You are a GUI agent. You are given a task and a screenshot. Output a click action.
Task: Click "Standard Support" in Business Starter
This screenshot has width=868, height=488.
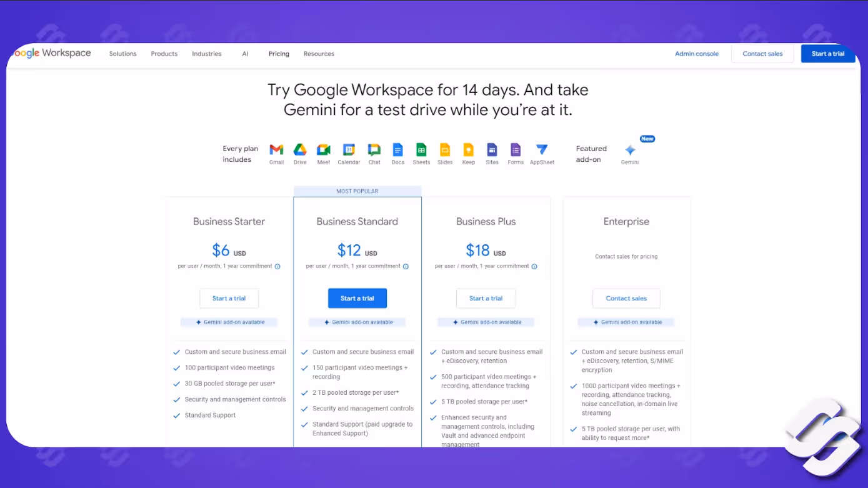tap(210, 416)
